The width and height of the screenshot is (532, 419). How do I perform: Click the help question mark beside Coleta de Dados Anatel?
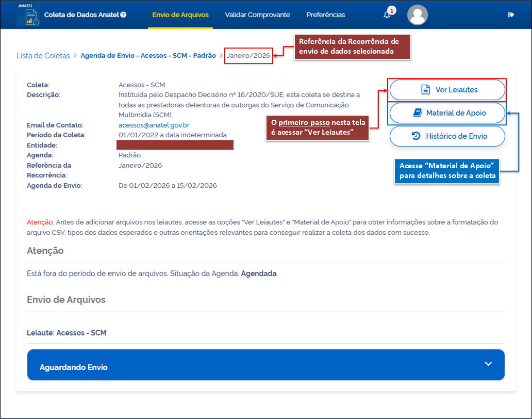pyautogui.click(x=123, y=15)
